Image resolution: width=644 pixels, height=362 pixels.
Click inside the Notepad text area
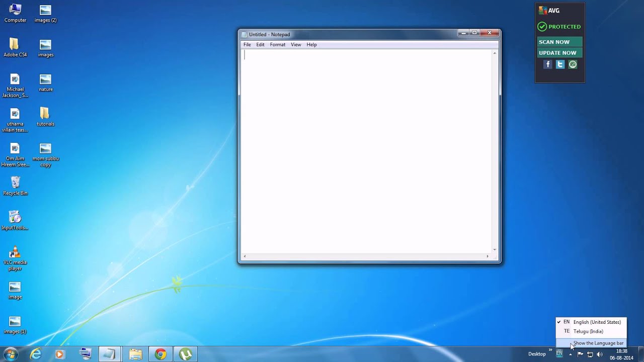366,151
